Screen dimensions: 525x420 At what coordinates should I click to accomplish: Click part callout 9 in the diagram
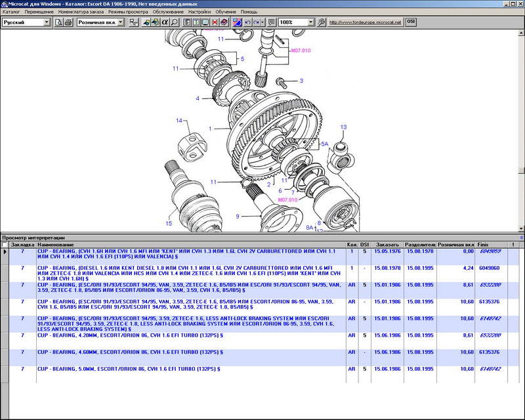tap(238, 217)
